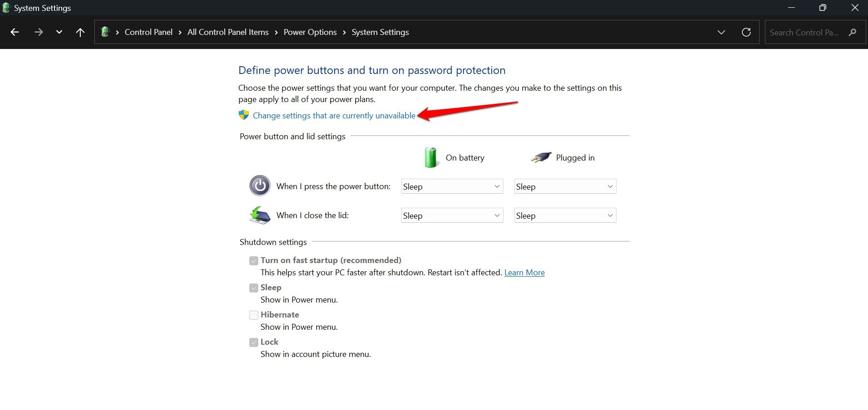Click the green On battery icon

(x=430, y=157)
